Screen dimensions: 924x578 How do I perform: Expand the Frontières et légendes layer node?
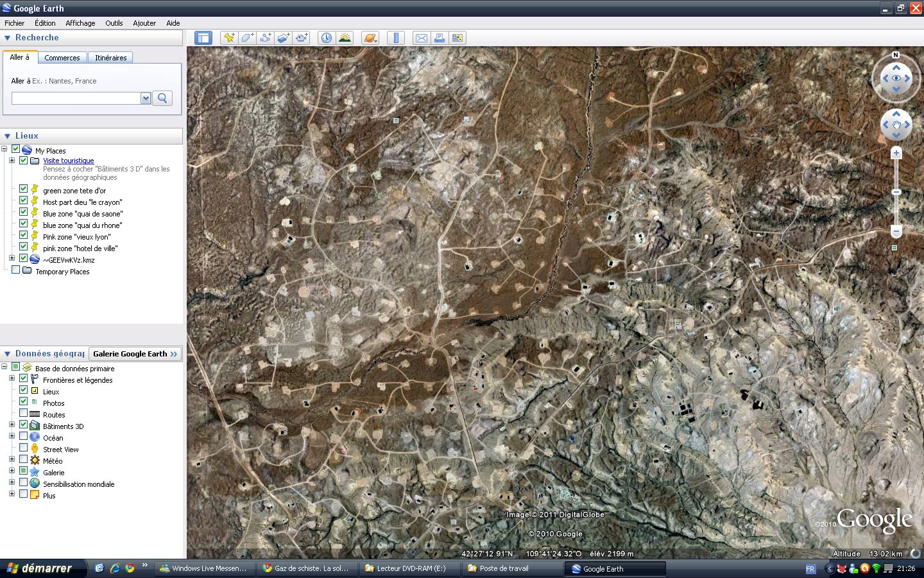[12, 378]
